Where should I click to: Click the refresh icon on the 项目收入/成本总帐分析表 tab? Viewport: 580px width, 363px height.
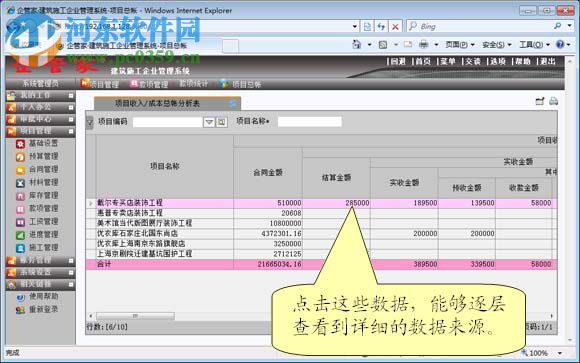(233, 104)
